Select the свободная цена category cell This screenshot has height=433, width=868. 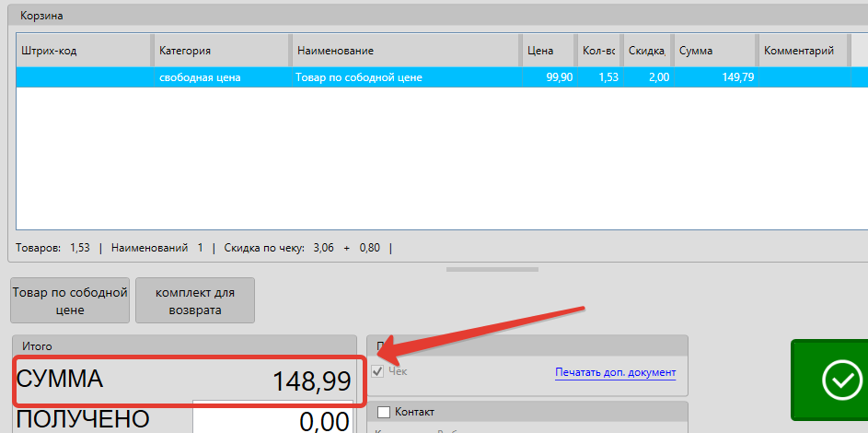[x=221, y=77]
